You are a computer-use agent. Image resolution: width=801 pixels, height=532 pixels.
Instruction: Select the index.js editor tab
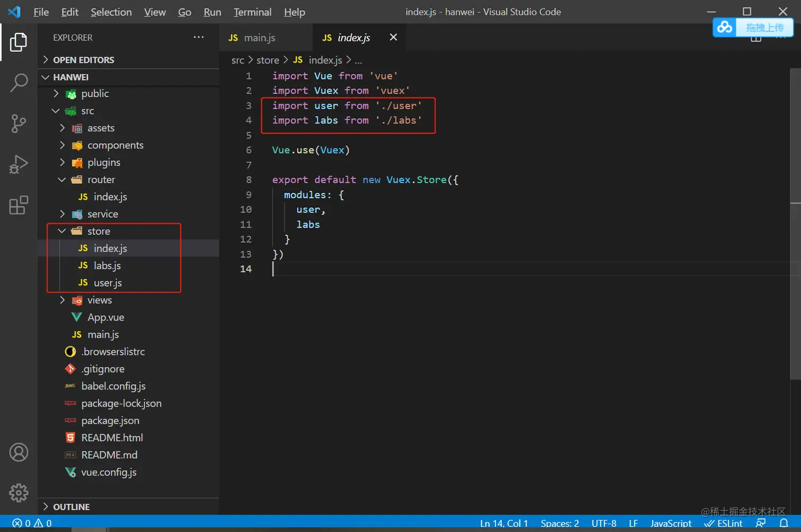[360, 38]
